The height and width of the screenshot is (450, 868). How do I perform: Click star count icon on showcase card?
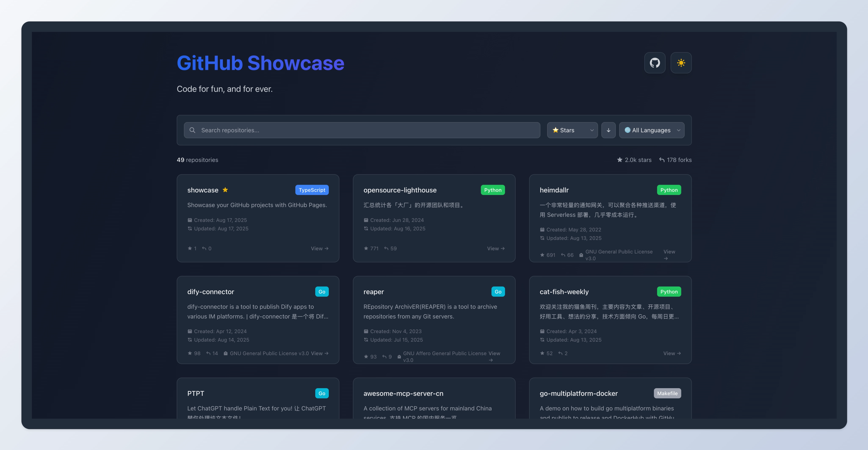(x=190, y=248)
